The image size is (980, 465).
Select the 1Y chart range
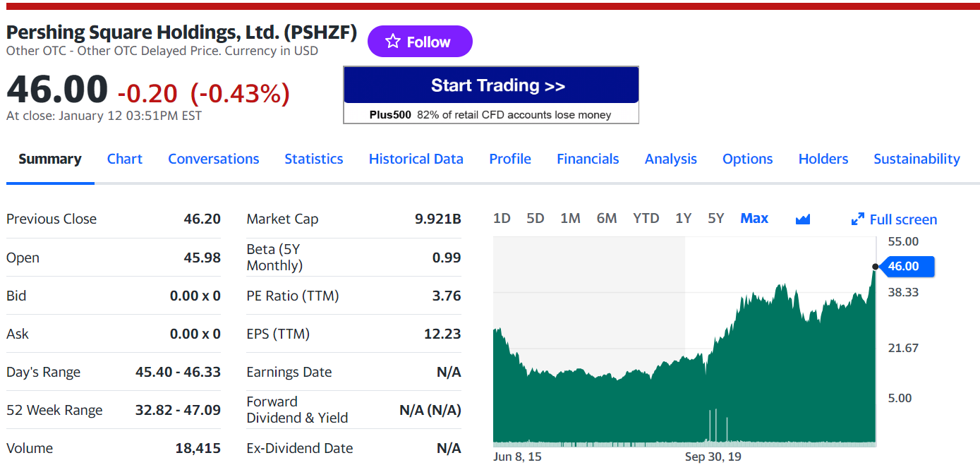point(683,218)
